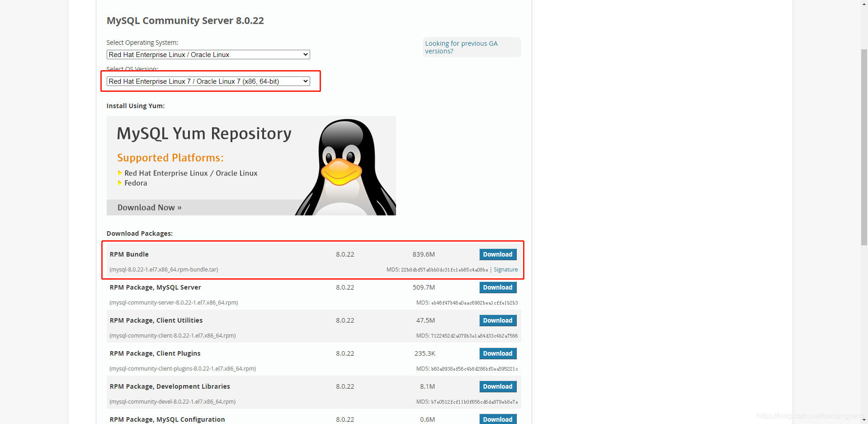Viewport: 868px width, 424px height.
Task: Click the 'RPM Package, Development Libraries' title
Action: pyautogui.click(x=170, y=386)
